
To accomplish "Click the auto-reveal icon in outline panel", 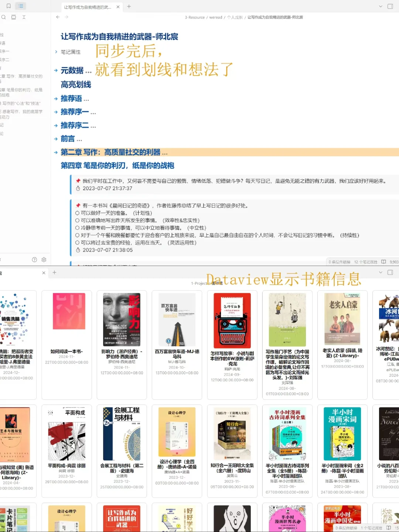I will (14, 17).
